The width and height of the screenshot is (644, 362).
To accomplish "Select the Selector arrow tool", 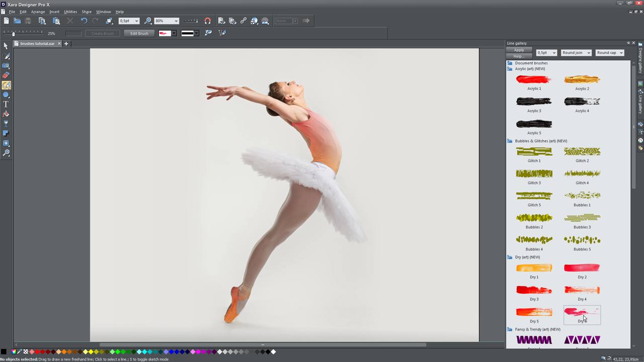I will click(x=6, y=46).
